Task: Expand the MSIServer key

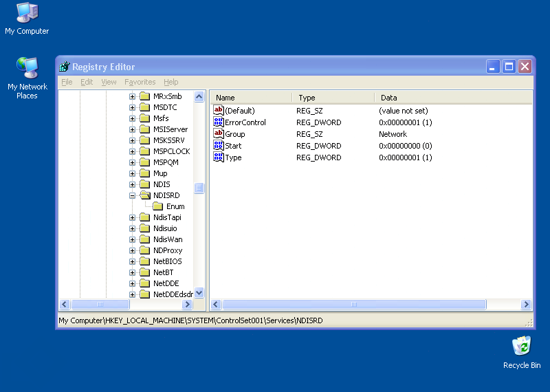Action: (132, 129)
